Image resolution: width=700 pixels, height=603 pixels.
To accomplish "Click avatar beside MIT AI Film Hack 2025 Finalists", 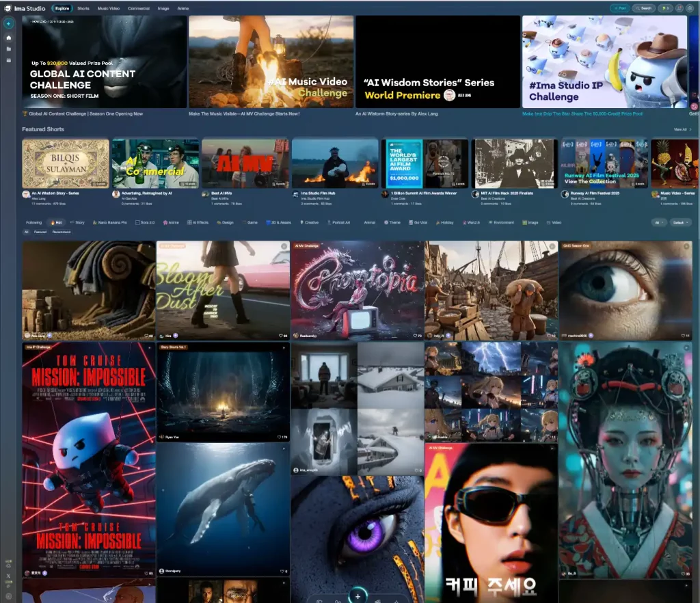I will (476, 194).
